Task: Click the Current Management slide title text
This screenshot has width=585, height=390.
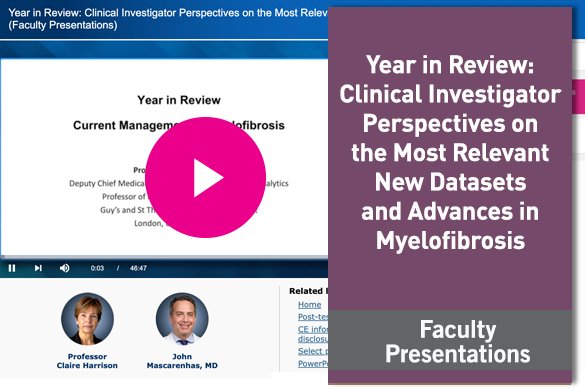Action: click(x=179, y=125)
